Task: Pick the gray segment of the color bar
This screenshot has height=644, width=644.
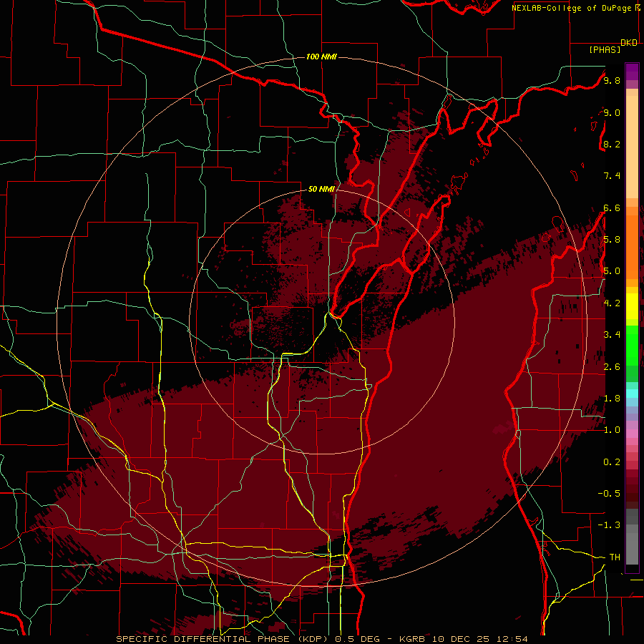Action: pyautogui.click(x=632, y=537)
